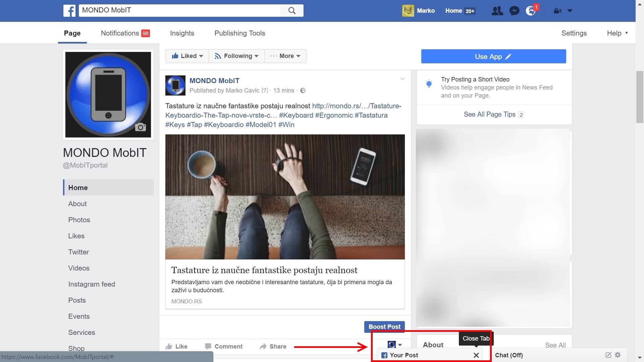Open the Messenger messages icon
The width and height of the screenshot is (644, 362).
(514, 11)
